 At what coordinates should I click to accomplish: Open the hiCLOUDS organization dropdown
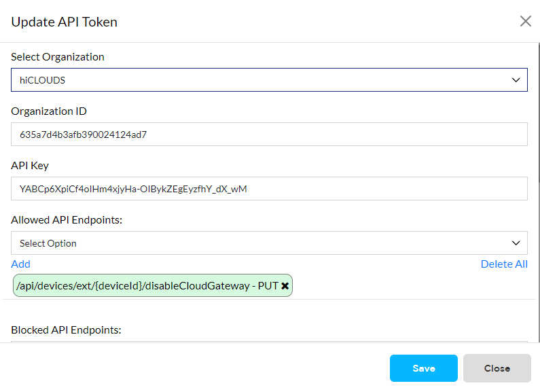click(x=269, y=80)
